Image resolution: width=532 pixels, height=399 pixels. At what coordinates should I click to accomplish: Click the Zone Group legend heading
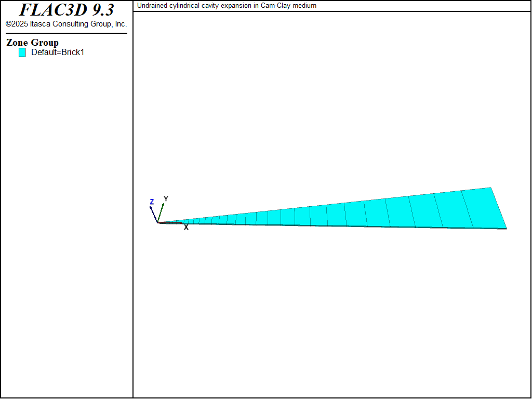pos(32,43)
